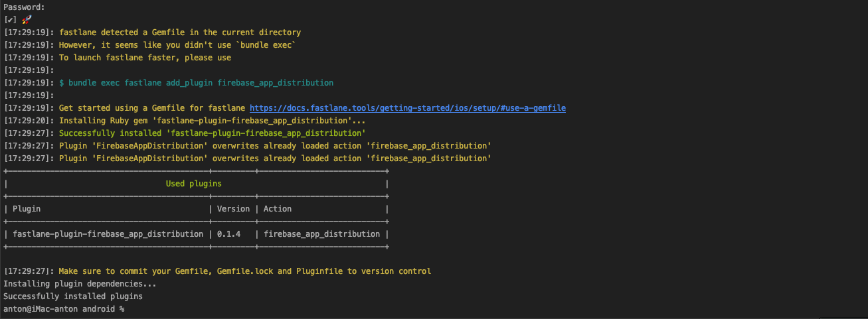The height and width of the screenshot is (319, 868).
Task: Click the 'Password:' prompt line
Action: [24, 7]
